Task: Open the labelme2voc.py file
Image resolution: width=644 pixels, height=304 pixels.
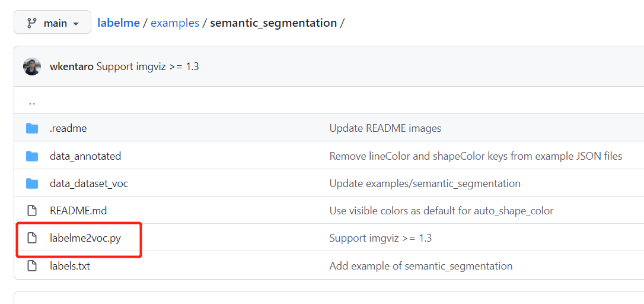Action: [x=85, y=238]
